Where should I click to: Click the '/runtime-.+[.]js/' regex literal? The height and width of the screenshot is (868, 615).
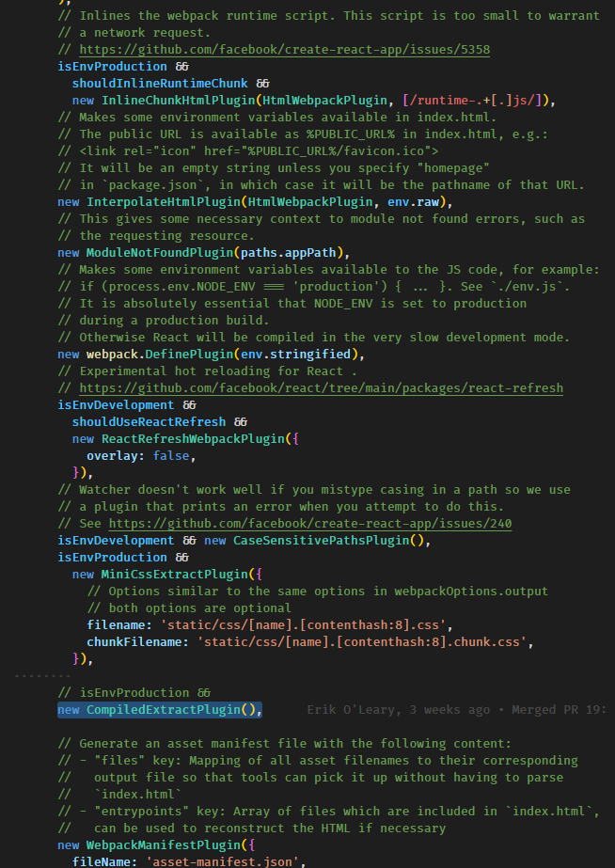point(472,101)
